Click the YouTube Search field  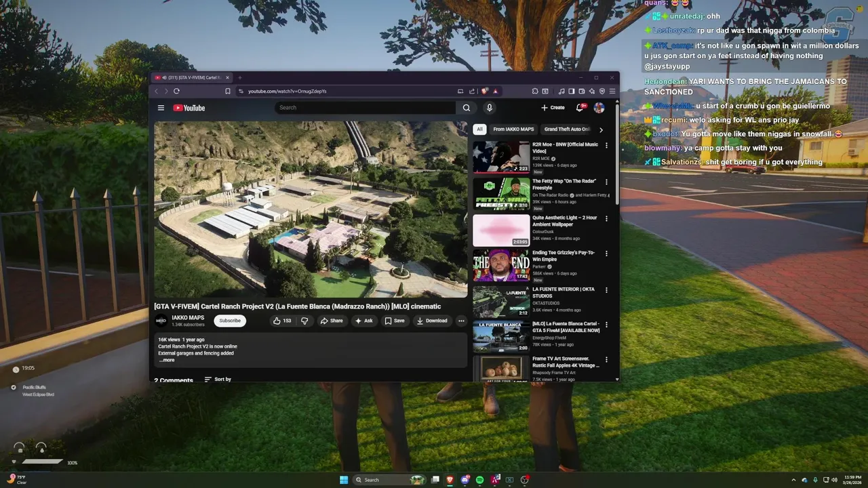(366, 108)
